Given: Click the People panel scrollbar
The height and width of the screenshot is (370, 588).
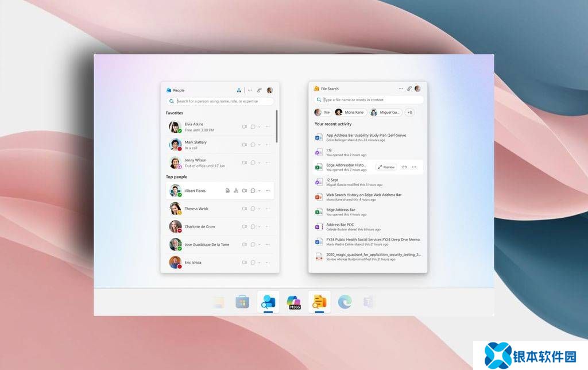Looking at the screenshot, I should click(277, 126).
